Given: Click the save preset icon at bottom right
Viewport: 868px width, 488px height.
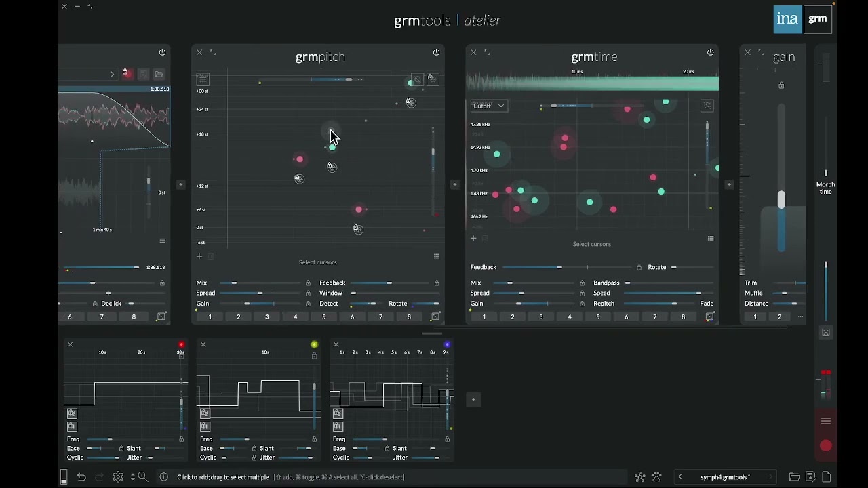Looking at the screenshot, I should [x=810, y=477].
